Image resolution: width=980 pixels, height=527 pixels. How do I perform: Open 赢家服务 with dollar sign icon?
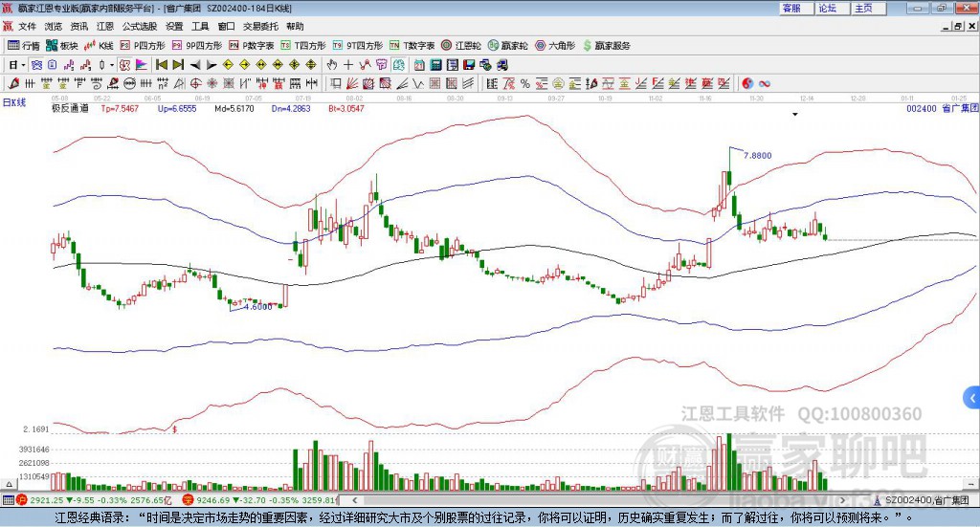(x=606, y=46)
